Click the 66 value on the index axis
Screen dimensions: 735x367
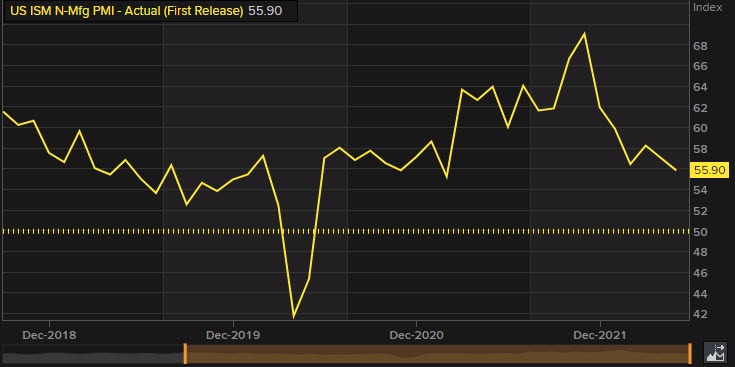coord(701,66)
